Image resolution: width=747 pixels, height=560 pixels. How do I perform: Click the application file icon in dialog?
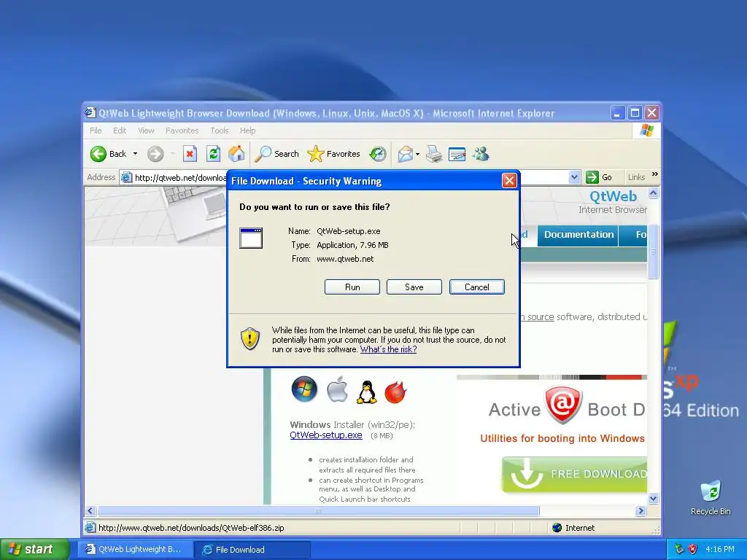pyautogui.click(x=251, y=238)
